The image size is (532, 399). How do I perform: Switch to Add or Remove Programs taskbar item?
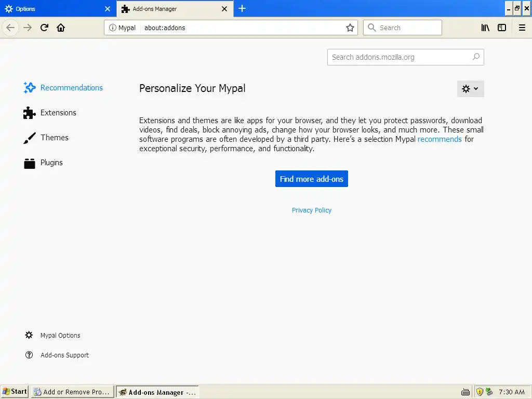pos(72,392)
